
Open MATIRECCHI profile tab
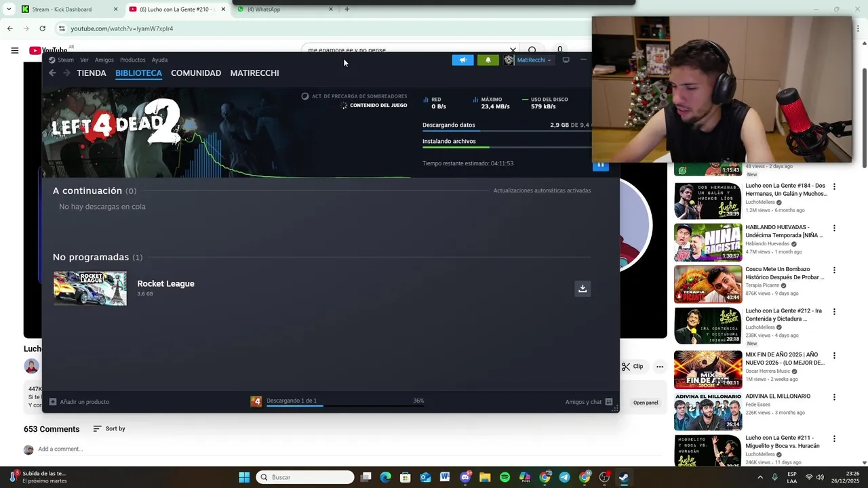tap(254, 73)
